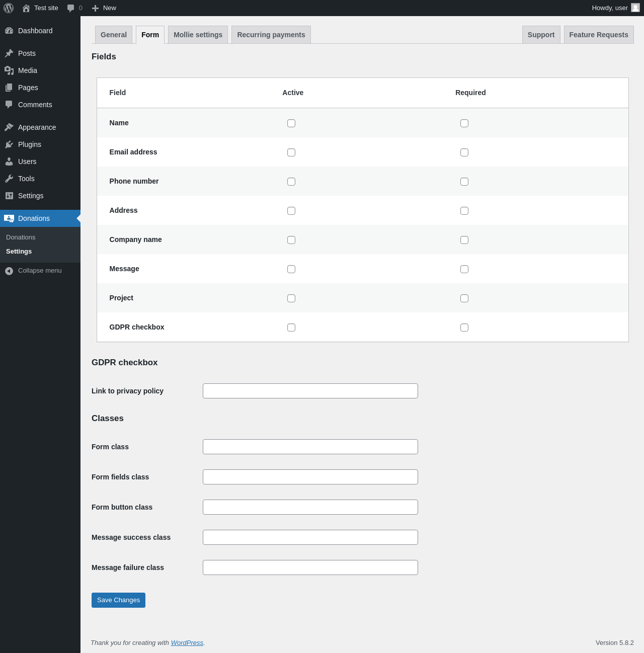The image size is (644, 653).
Task: Save Changes to the form settings
Action: click(118, 600)
